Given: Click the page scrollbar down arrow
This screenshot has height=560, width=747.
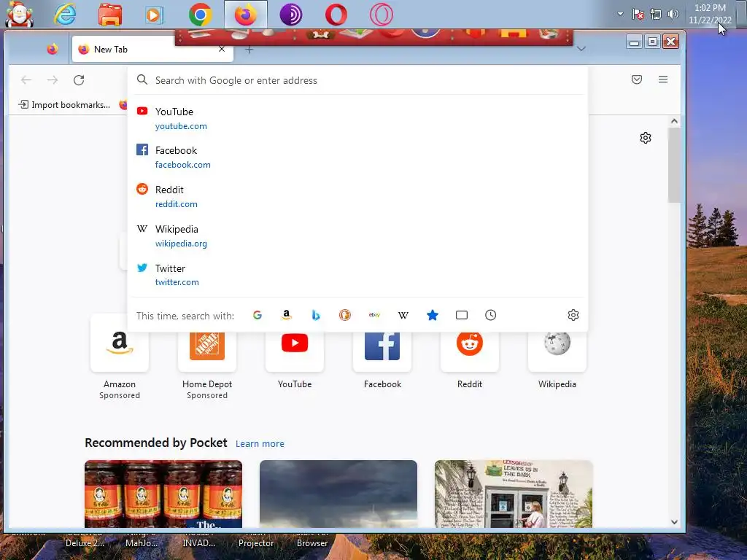Looking at the screenshot, I should (674, 522).
